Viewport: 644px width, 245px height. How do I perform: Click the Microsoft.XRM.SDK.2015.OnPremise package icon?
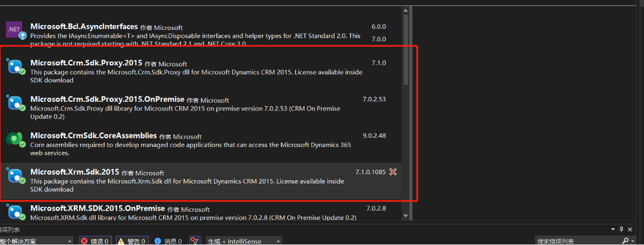tap(16, 212)
